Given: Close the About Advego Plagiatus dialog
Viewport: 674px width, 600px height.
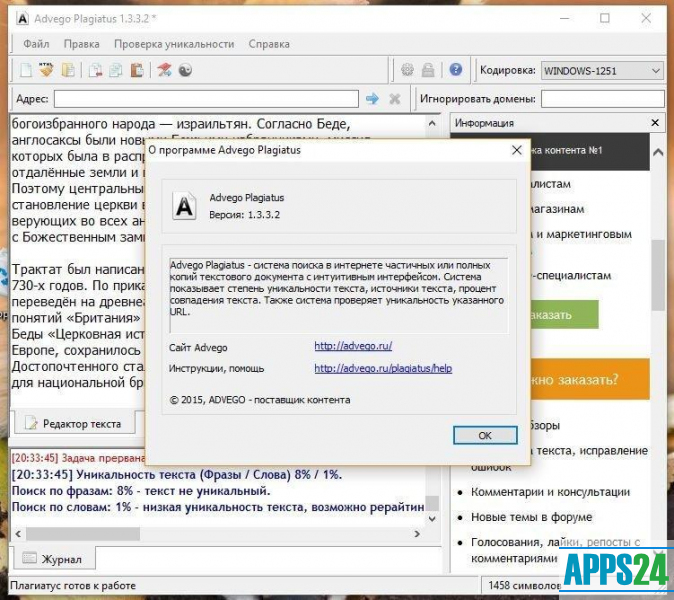Looking at the screenshot, I should [x=517, y=150].
